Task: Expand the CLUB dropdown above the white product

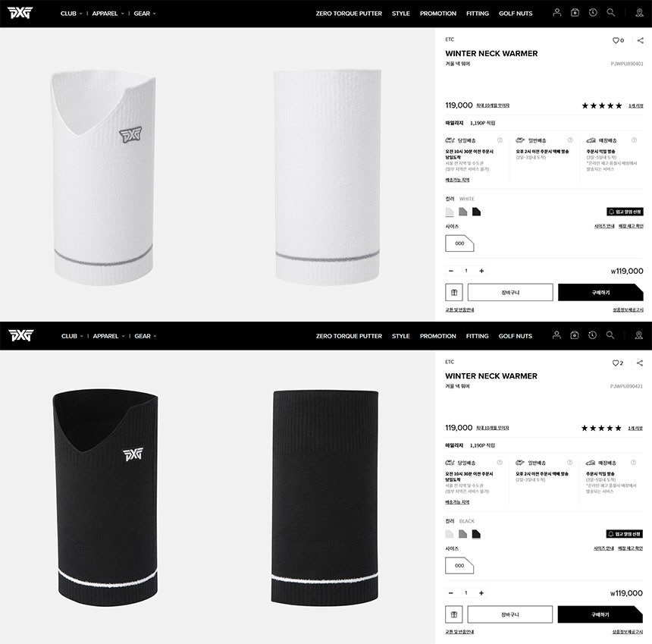Action: [71, 14]
